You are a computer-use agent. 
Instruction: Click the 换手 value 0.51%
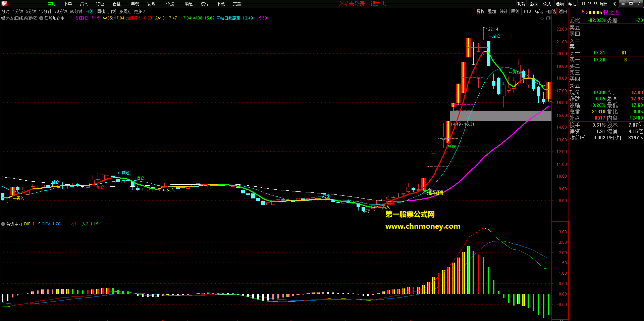pos(599,125)
